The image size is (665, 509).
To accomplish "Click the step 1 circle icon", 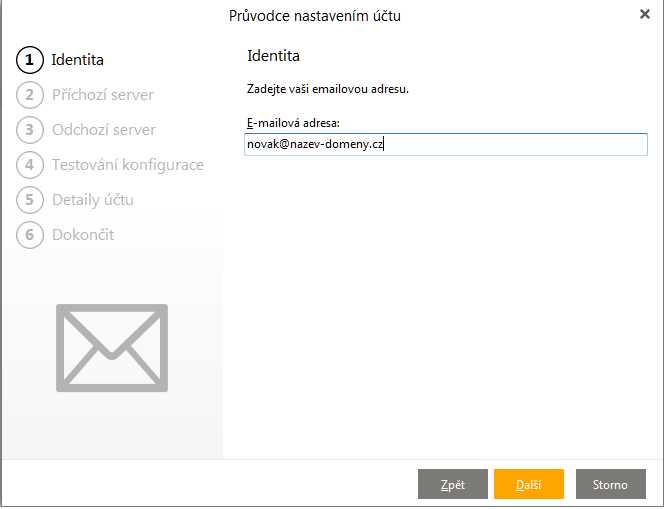I will click(30, 60).
